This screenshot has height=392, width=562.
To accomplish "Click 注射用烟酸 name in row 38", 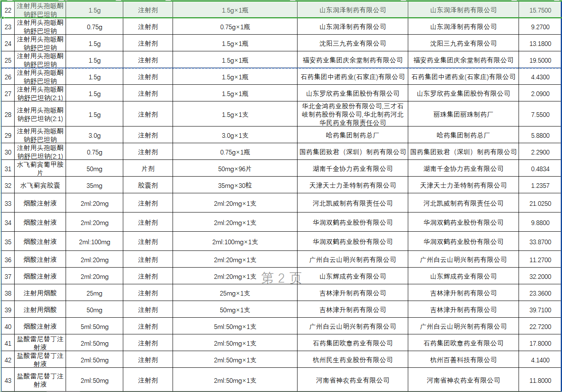I will point(40,293).
